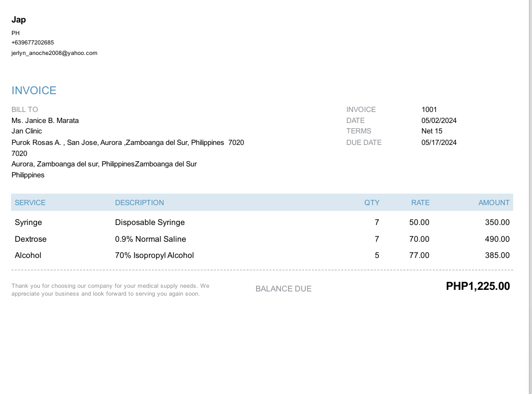Click invoice number 1001
The image size is (532, 394).
429,109
